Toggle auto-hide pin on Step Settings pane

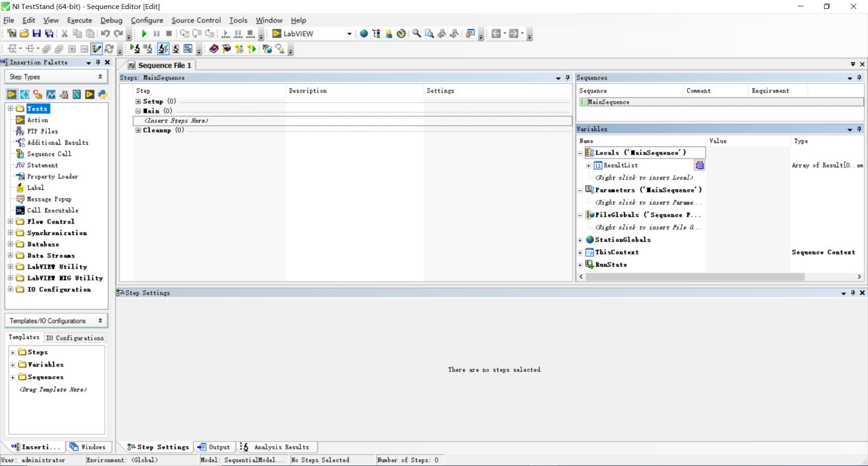tap(853, 293)
